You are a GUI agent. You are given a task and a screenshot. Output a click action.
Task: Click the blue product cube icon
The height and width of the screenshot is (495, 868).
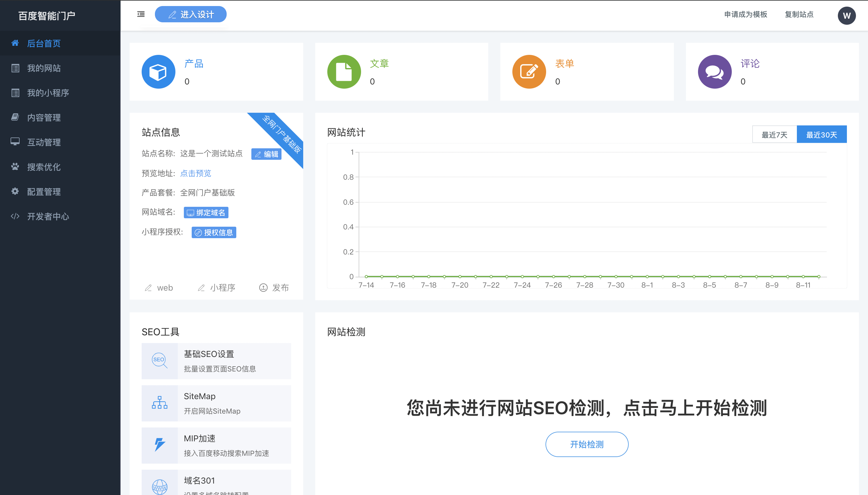click(158, 72)
